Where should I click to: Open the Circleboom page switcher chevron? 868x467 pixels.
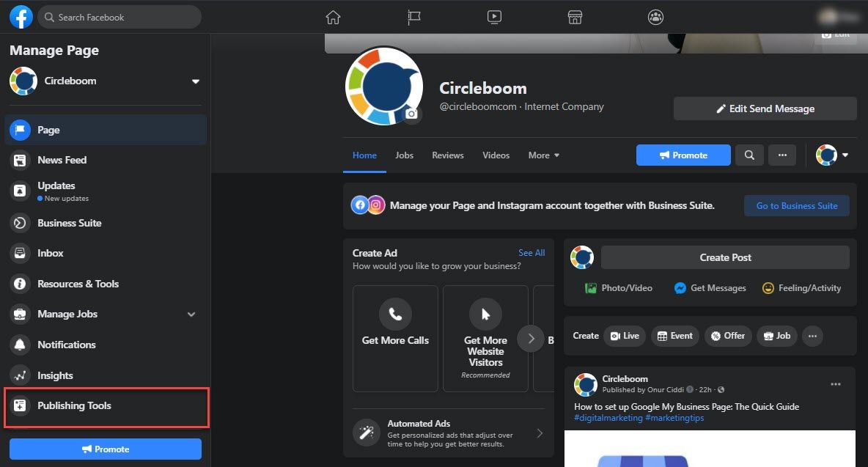point(196,82)
